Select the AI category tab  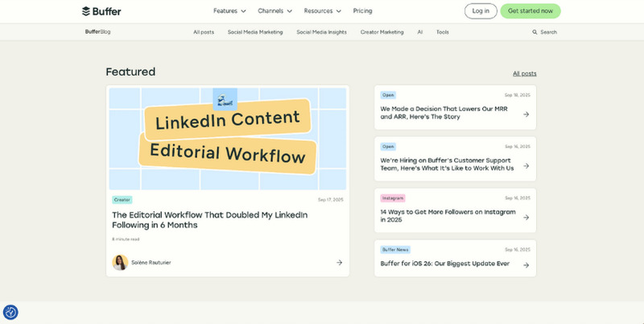click(x=419, y=32)
